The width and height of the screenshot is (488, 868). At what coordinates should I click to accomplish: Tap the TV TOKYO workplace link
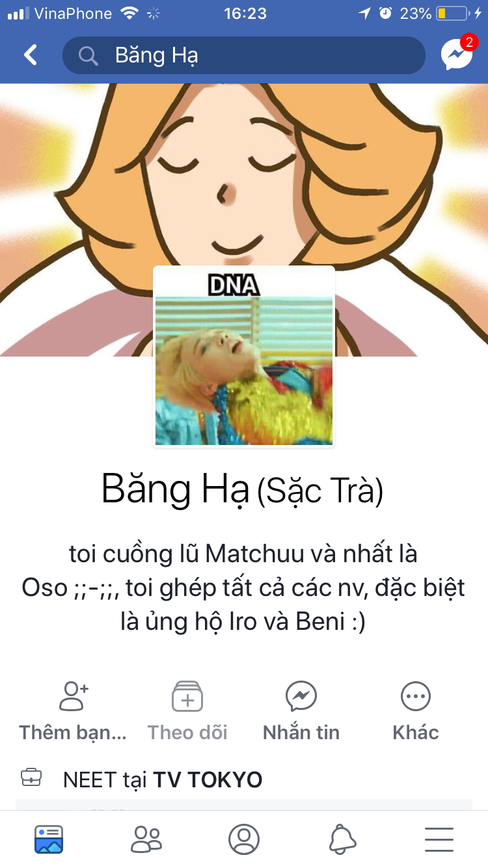(x=208, y=780)
